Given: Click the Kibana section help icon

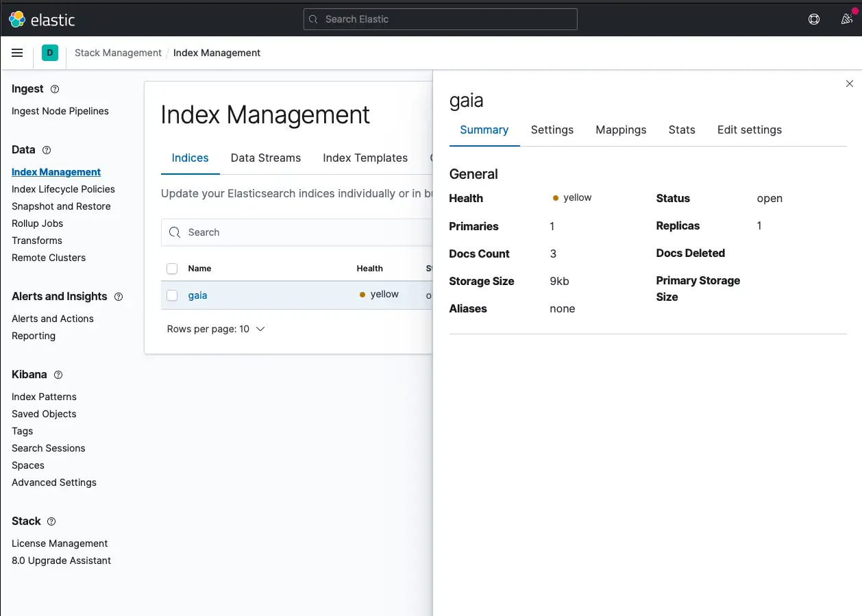Looking at the screenshot, I should tap(58, 375).
